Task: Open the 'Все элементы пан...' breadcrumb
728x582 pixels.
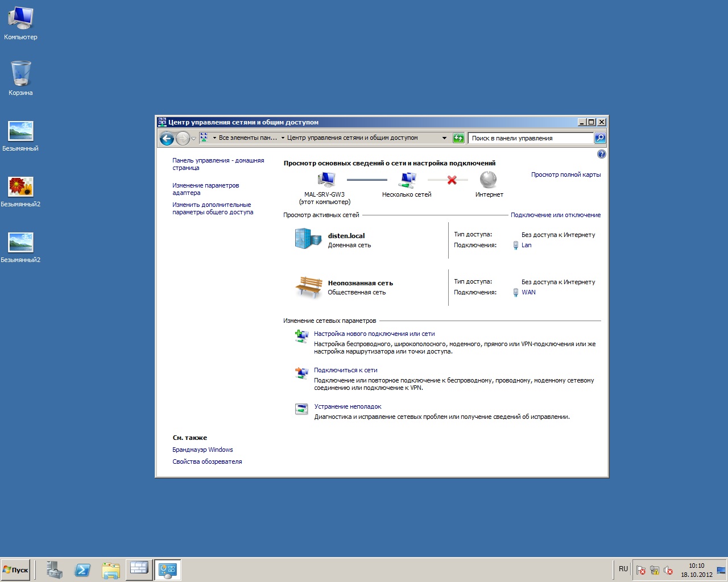Action: coord(248,138)
